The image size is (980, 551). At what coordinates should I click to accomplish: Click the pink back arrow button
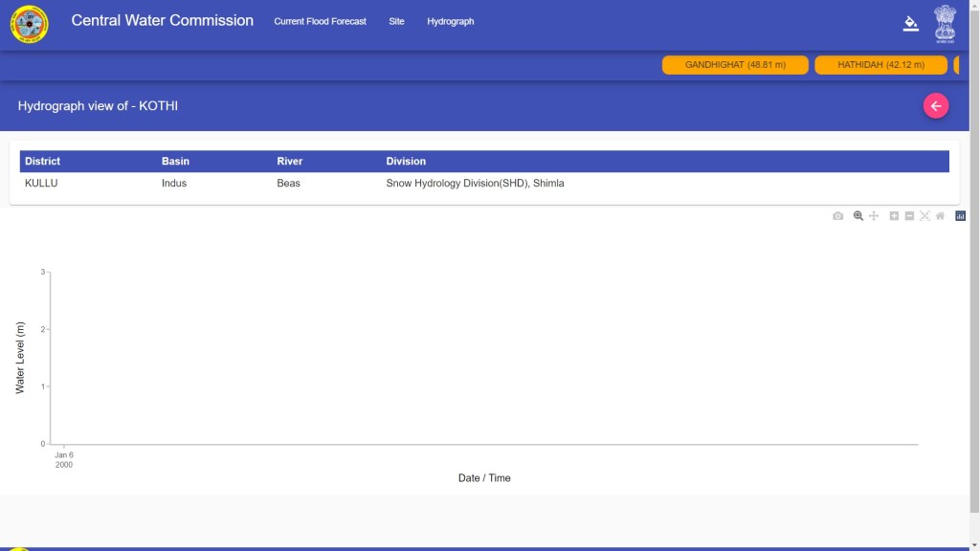point(935,106)
